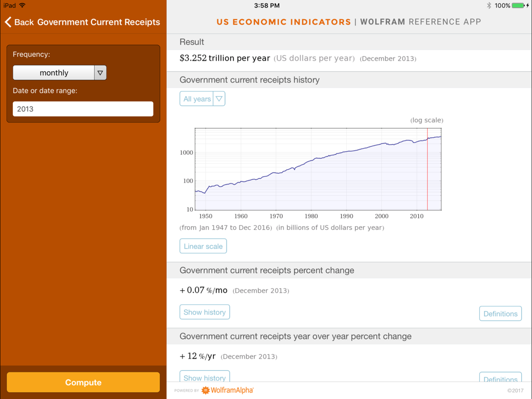Tap the +12 %/yr value
This screenshot has height=399, width=532.
[197, 356]
